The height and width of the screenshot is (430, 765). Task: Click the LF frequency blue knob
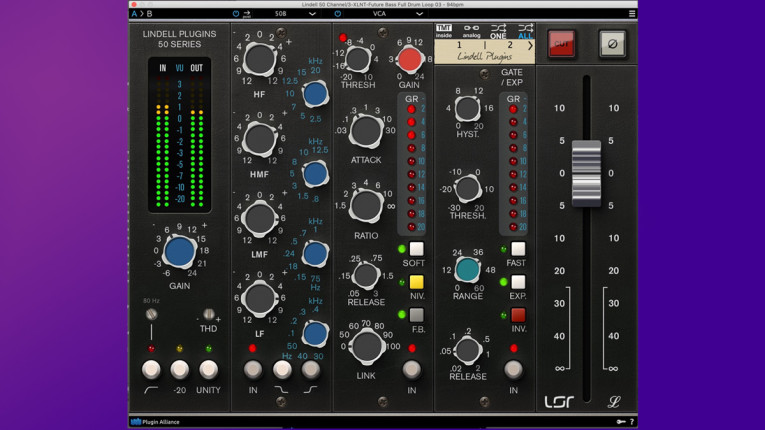click(315, 334)
